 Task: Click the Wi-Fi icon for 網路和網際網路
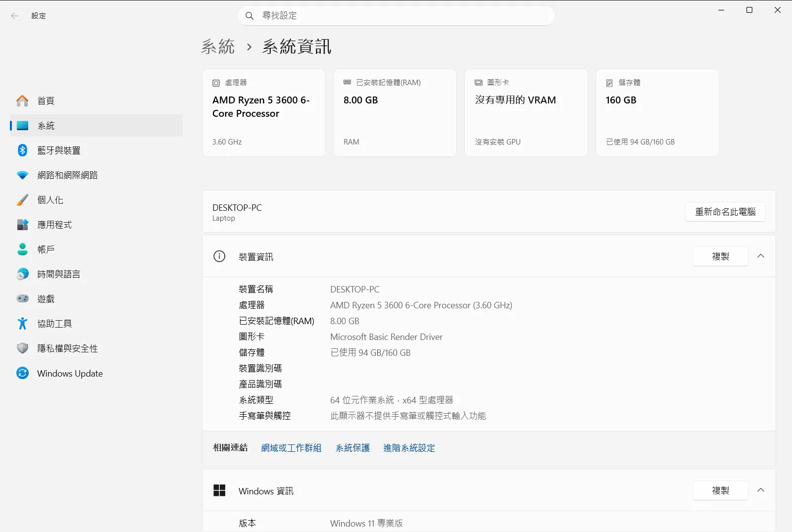click(22, 175)
